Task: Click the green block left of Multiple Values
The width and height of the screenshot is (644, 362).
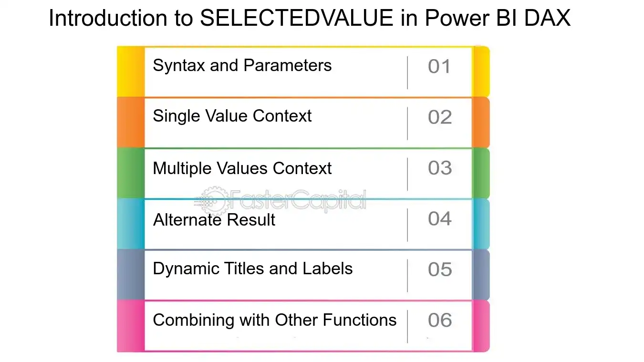Action: 130,174
